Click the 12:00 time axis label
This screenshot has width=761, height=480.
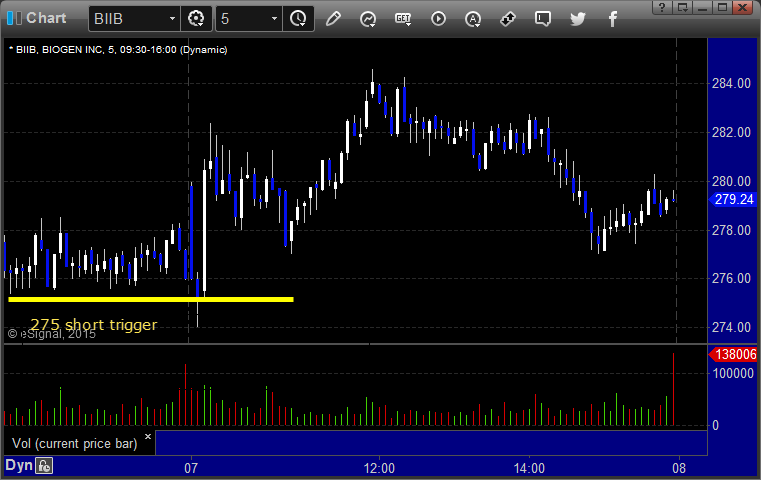pos(379,468)
